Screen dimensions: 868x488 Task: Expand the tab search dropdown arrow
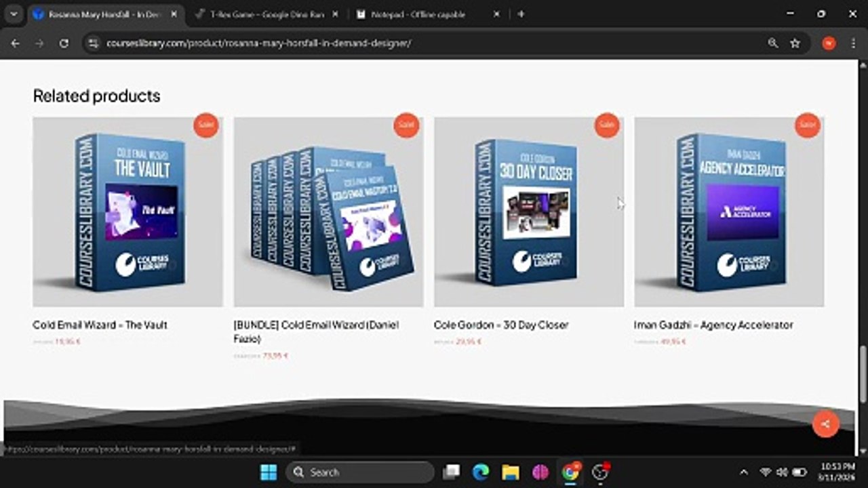point(14,14)
